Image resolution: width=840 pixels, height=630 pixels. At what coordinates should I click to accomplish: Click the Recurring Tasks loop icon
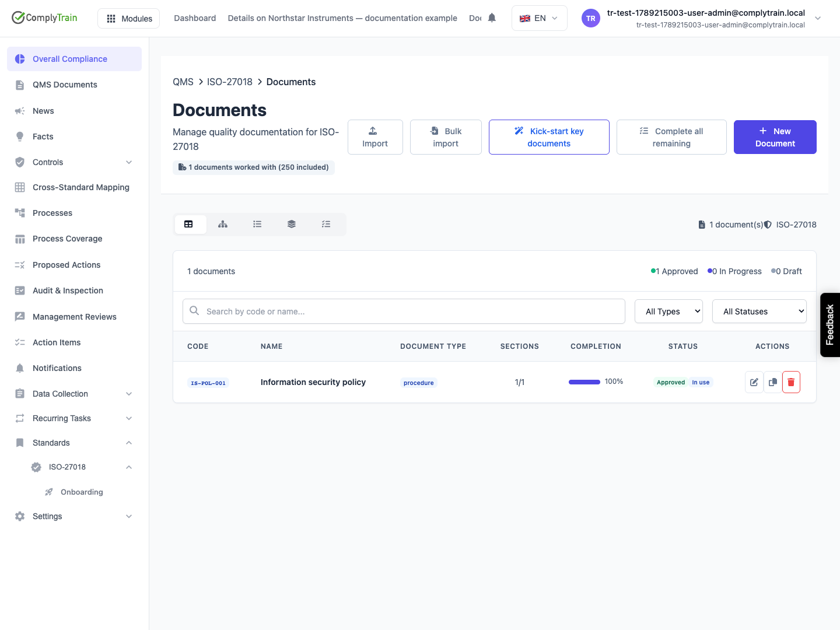(20, 418)
